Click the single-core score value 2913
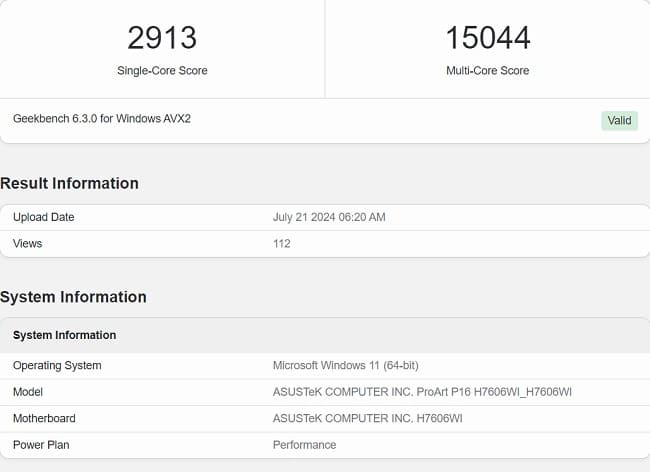 (x=162, y=38)
